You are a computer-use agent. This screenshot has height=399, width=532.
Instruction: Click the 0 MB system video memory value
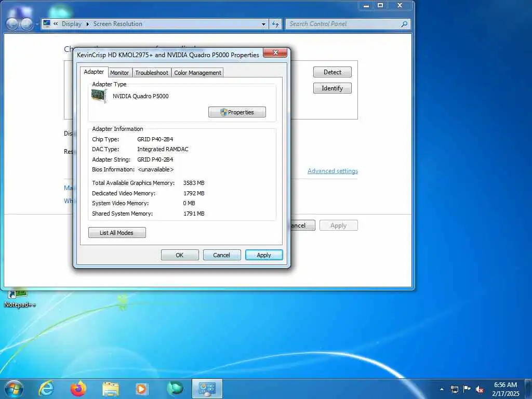click(189, 203)
